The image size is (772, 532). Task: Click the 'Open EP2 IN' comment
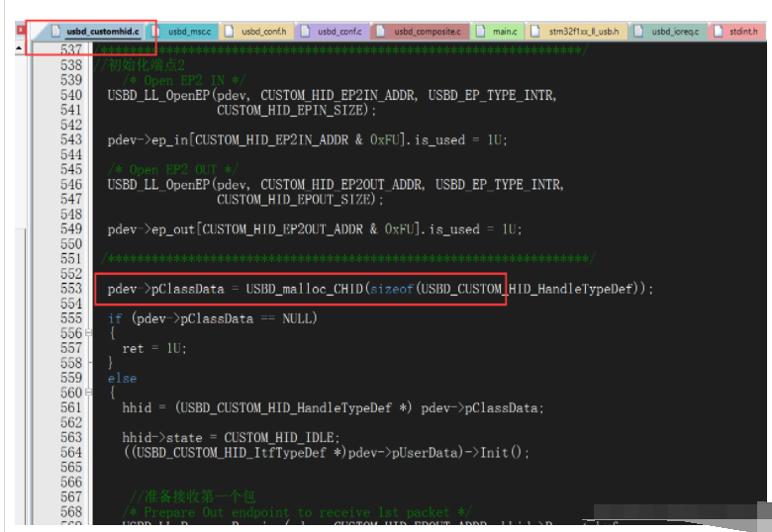tap(184, 81)
